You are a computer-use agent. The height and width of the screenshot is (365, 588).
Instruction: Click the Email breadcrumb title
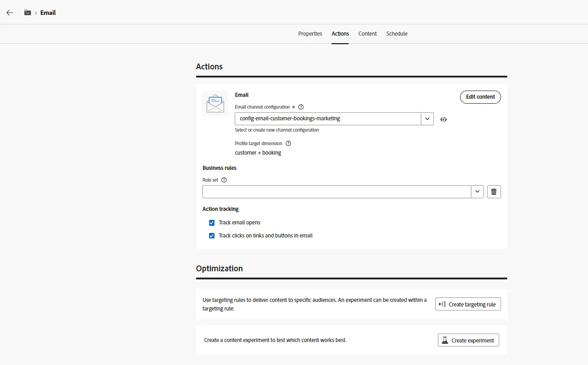pyautogui.click(x=48, y=13)
